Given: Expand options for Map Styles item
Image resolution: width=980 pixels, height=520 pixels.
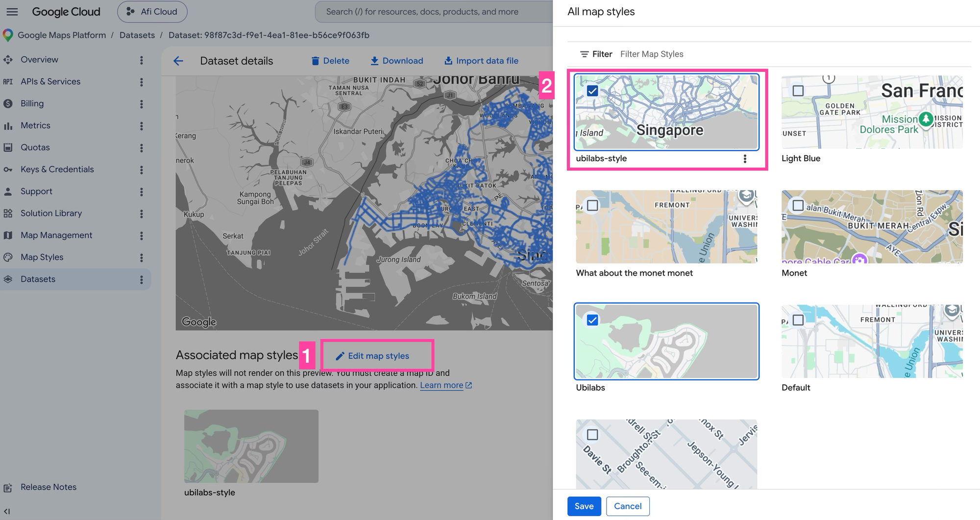Looking at the screenshot, I should (x=142, y=258).
